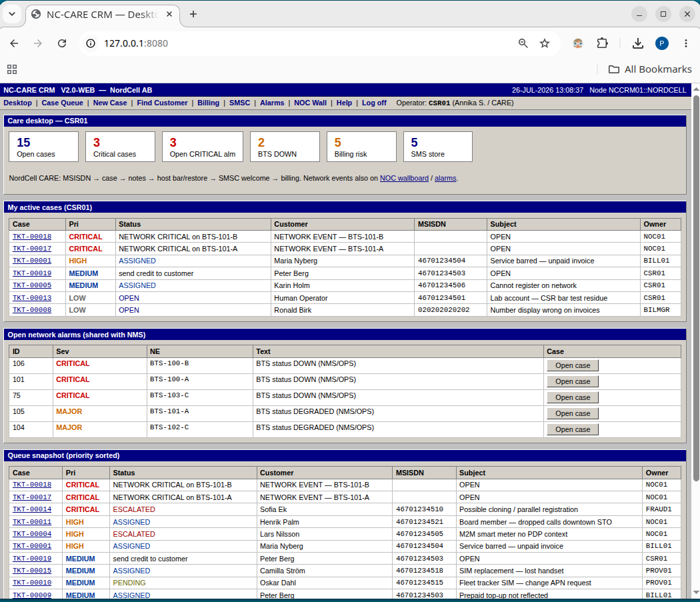Open case TKT-00010 in Queue snapshot
Image resolution: width=700 pixels, height=602 pixels.
(x=32, y=583)
